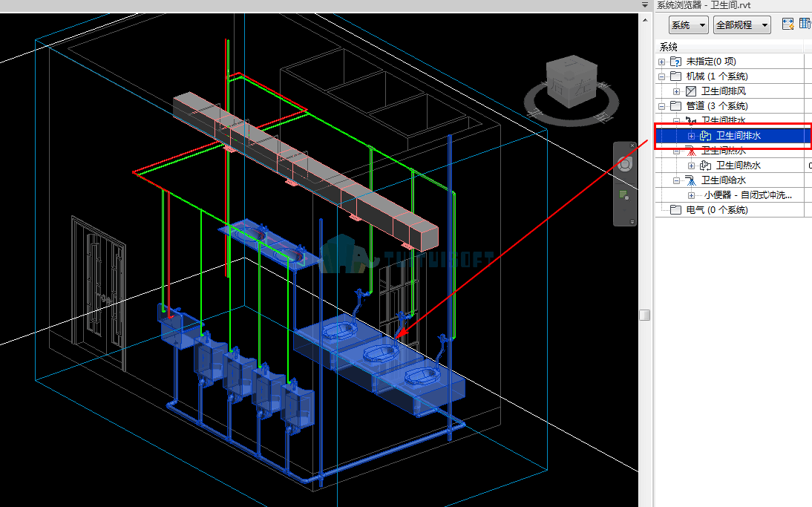This screenshot has width=812, height=507.
Task: Click the 未指定 folder icon with question mark
Action: click(x=675, y=62)
